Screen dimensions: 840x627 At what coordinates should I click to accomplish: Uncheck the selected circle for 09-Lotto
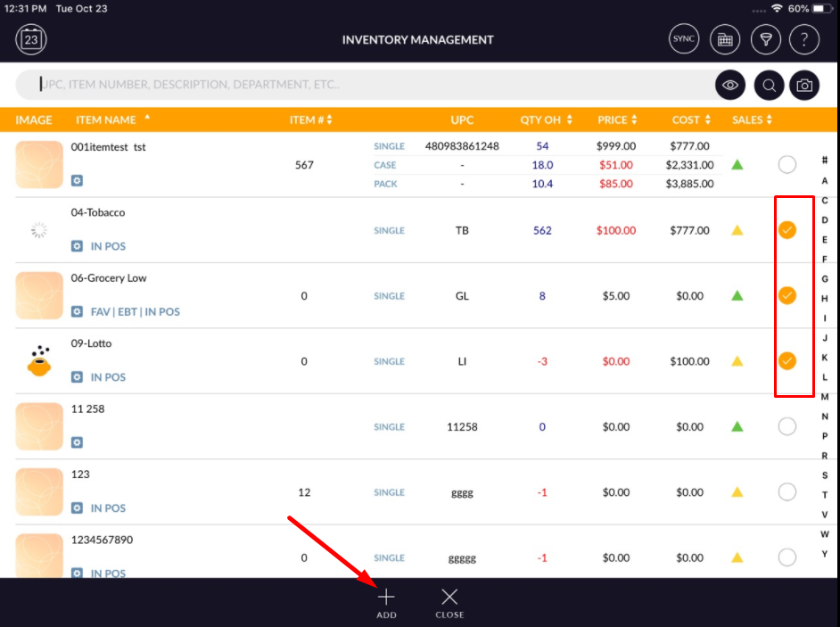tap(787, 361)
